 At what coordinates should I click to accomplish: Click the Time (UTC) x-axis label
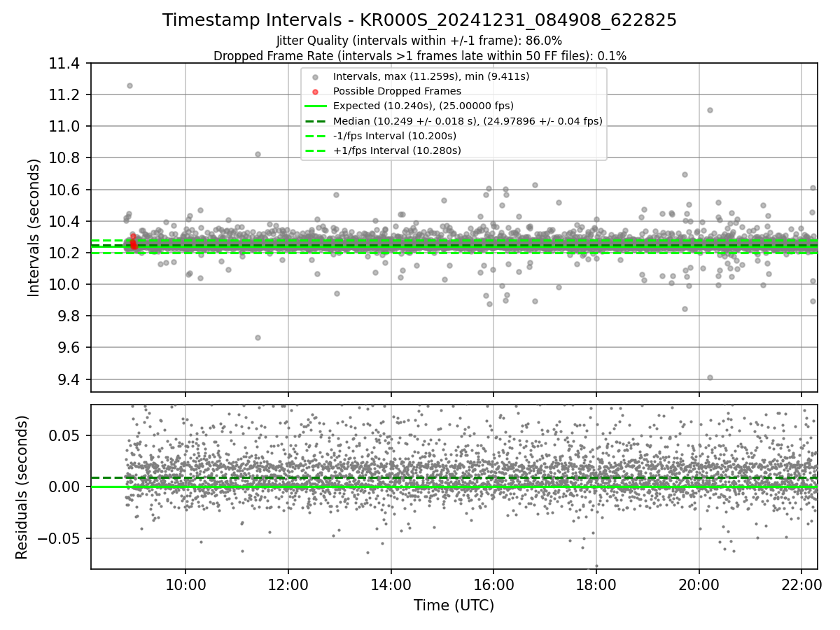point(454,605)
